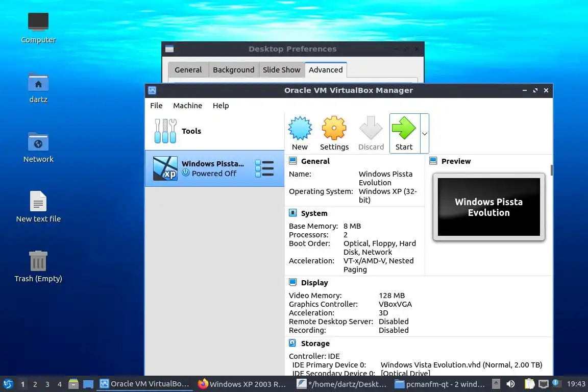Switch to workspace 1 in the pager
The width and height of the screenshot is (588, 392).
point(22,384)
